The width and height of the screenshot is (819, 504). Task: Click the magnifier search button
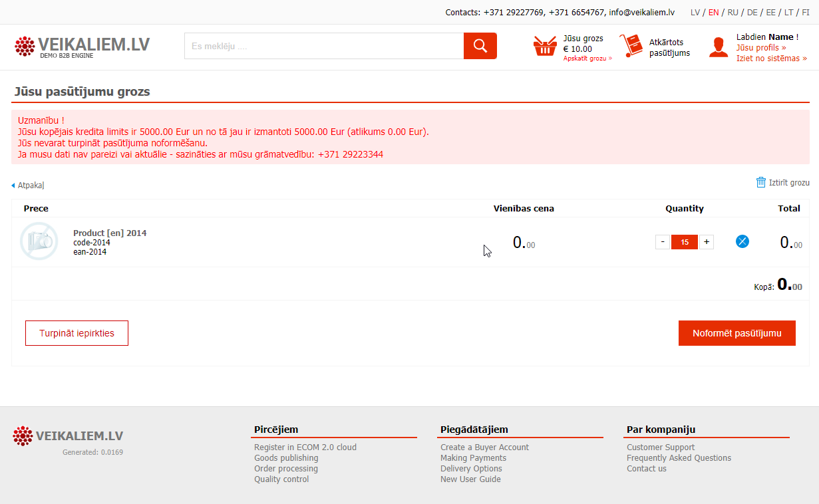pos(480,46)
